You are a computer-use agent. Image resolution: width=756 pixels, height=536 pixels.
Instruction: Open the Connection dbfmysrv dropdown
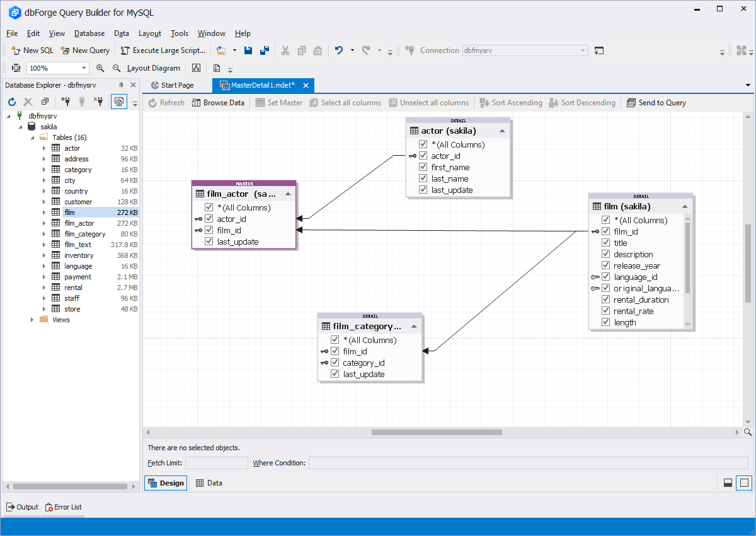coord(583,50)
